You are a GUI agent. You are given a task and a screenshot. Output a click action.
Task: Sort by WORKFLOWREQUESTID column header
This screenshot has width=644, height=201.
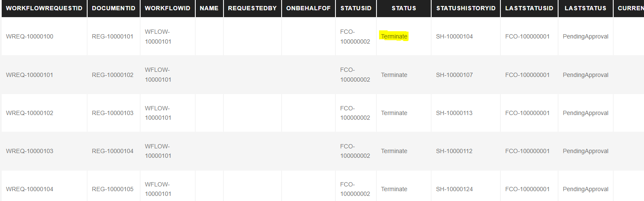click(x=44, y=9)
